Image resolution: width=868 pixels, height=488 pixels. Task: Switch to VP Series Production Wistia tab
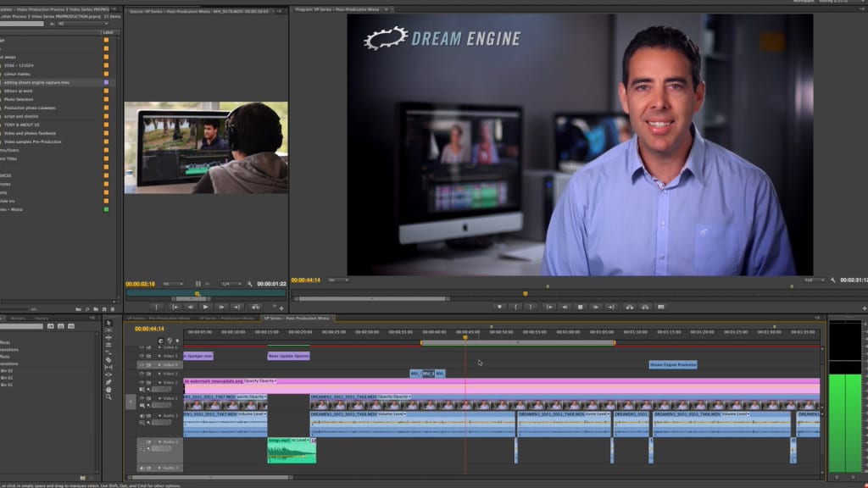click(226, 319)
